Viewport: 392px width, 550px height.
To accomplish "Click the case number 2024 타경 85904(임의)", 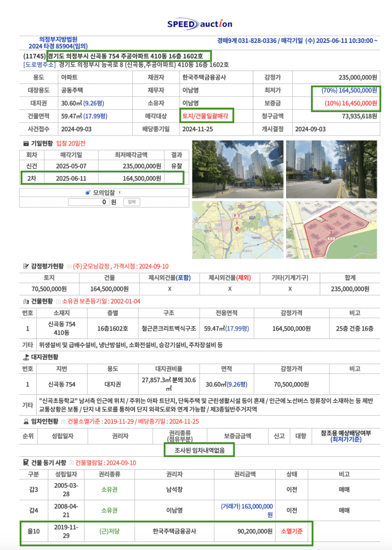I will pyautogui.click(x=58, y=47).
